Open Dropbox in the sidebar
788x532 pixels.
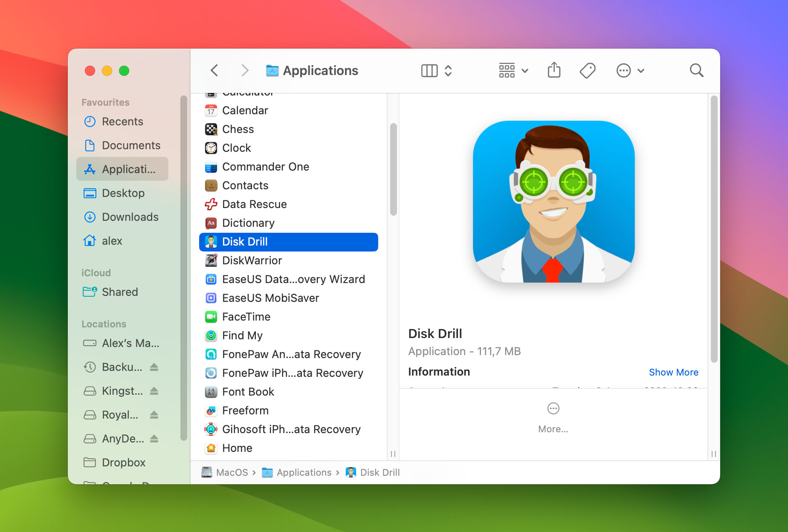[x=122, y=463]
